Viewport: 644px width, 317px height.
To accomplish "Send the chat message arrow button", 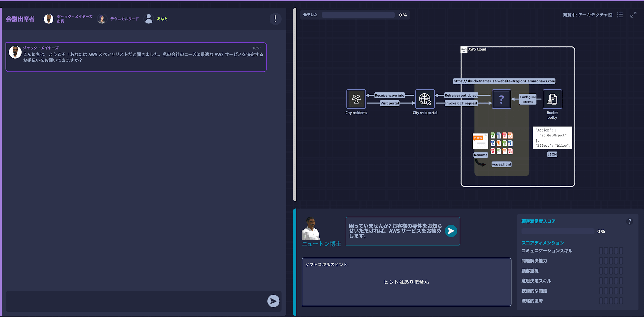I will click(273, 301).
